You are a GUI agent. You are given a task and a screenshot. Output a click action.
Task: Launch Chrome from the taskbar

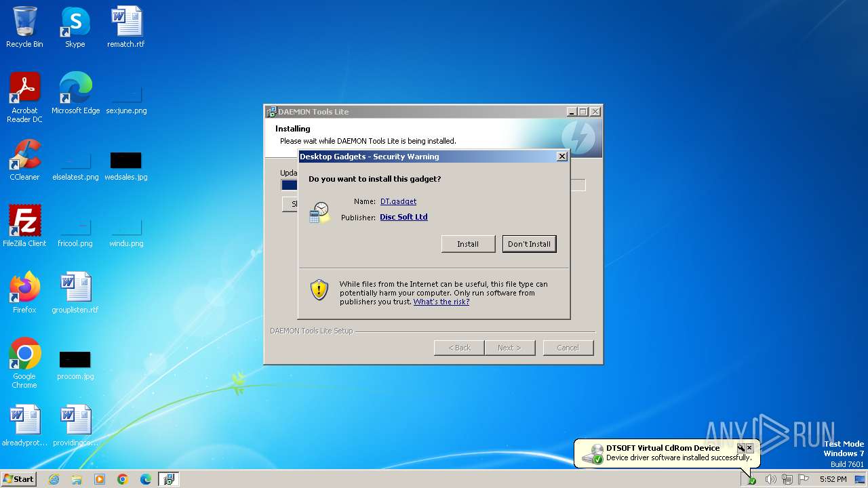click(123, 479)
